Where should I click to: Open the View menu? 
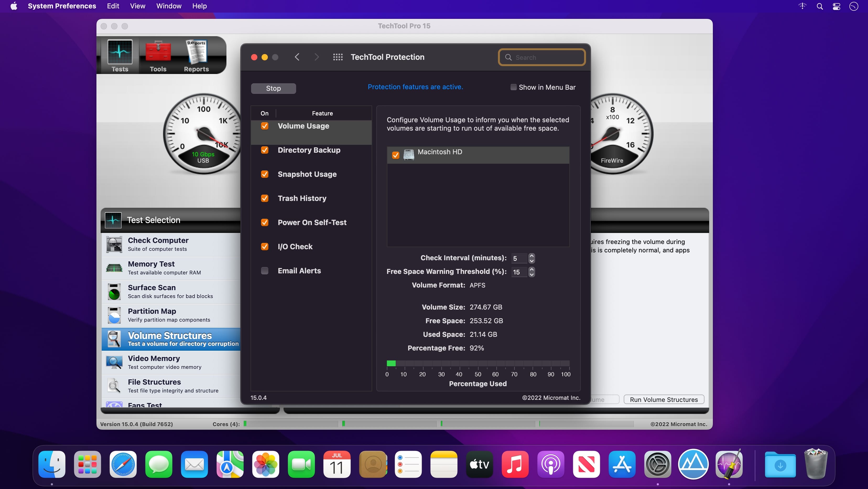click(x=138, y=6)
